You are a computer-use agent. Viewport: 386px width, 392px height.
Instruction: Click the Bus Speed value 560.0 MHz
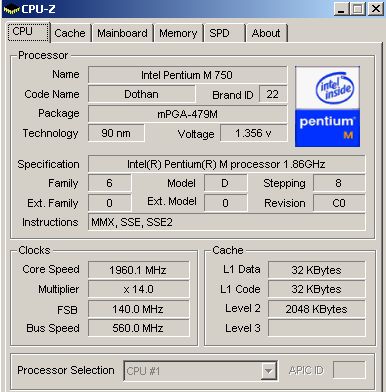coord(138,328)
